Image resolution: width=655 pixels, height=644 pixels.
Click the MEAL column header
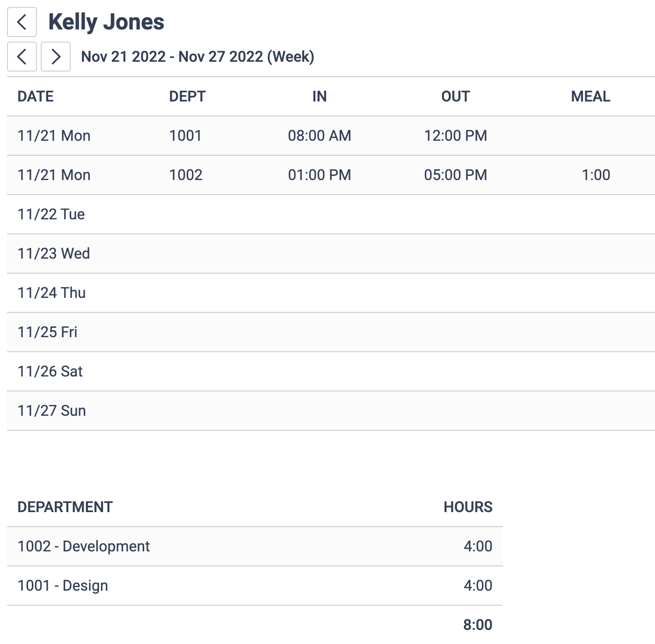[x=591, y=96]
